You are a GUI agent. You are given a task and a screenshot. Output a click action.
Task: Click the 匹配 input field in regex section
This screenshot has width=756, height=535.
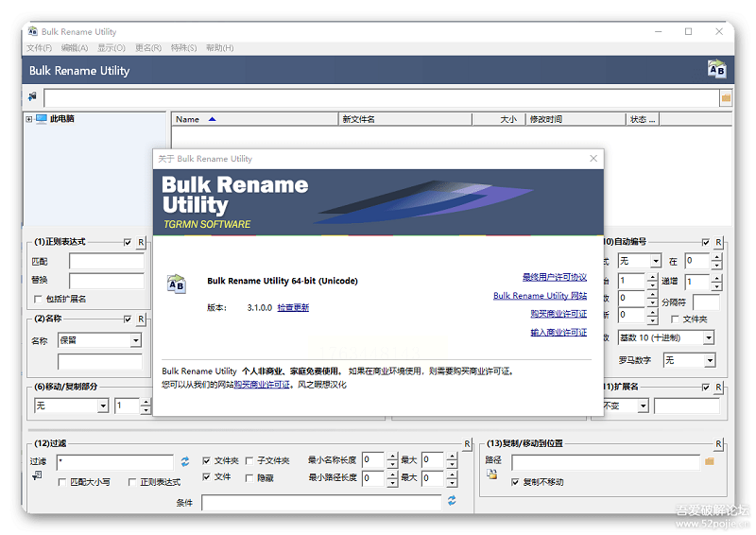[106, 261]
